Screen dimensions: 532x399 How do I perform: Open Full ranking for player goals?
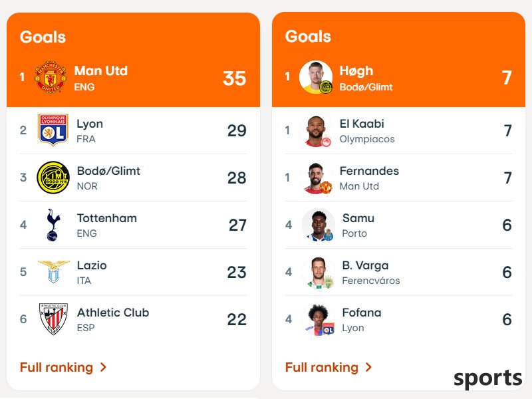(322, 368)
